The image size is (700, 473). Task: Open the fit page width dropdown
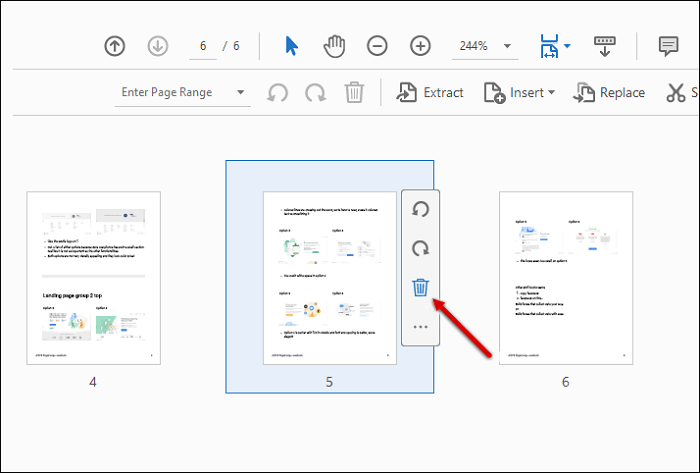[567, 46]
